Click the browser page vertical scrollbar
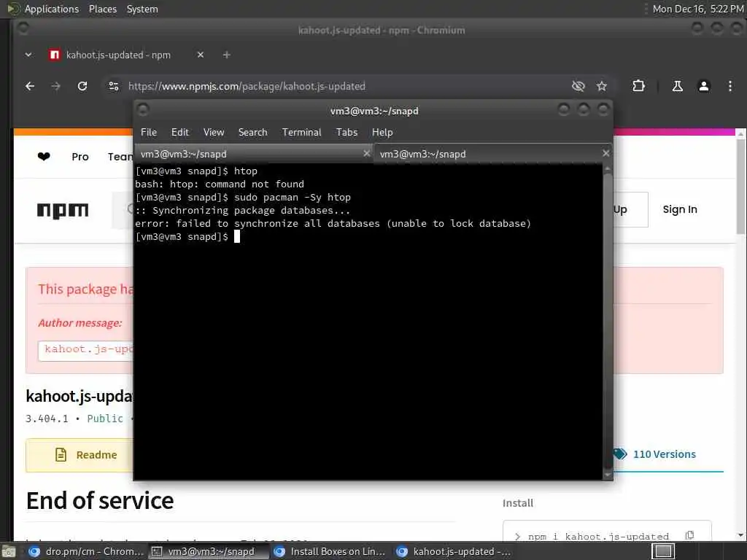This screenshot has width=747, height=560. point(740,335)
